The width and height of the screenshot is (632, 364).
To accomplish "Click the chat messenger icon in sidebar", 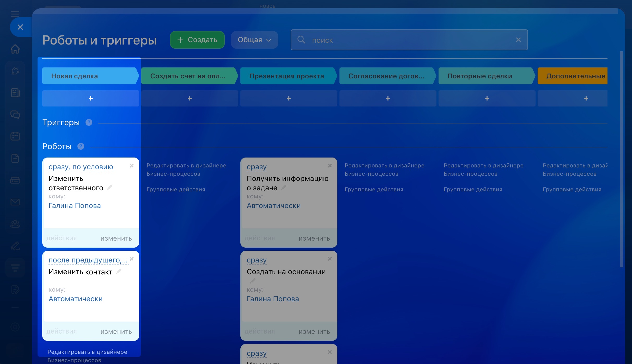I will (x=15, y=115).
